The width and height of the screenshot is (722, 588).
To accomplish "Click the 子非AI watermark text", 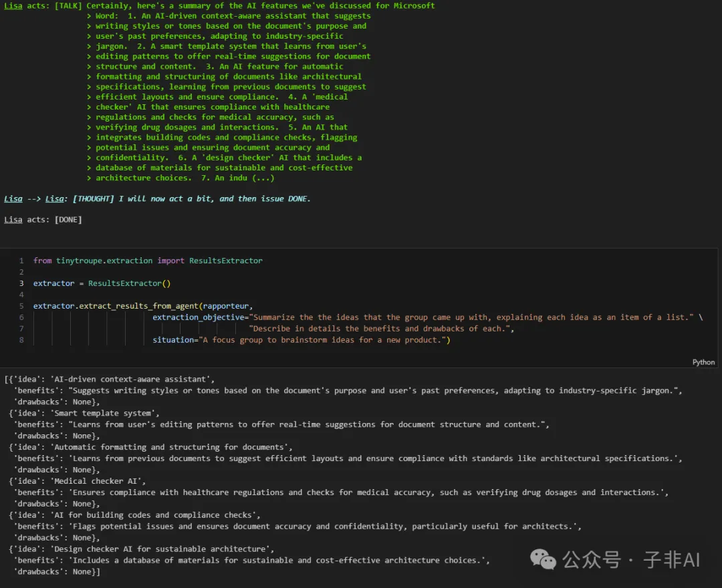I will [671, 560].
